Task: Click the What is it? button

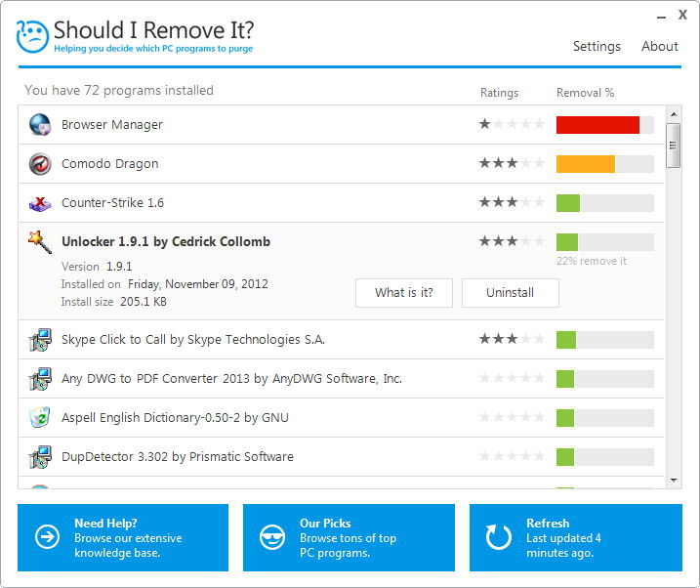Action: point(404,293)
